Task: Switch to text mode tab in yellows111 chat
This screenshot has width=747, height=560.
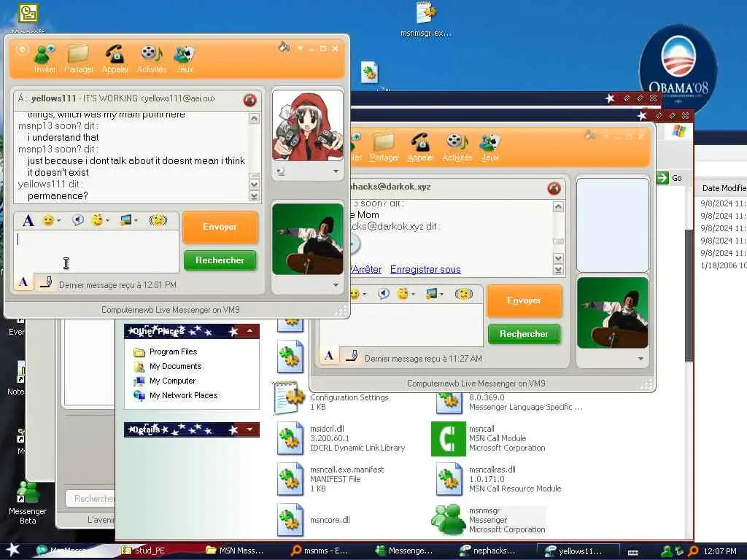Action: click(23, 282)
